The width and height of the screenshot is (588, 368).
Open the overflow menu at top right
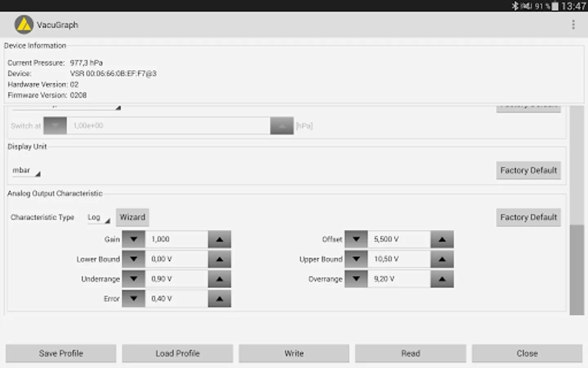pos(573,25)
